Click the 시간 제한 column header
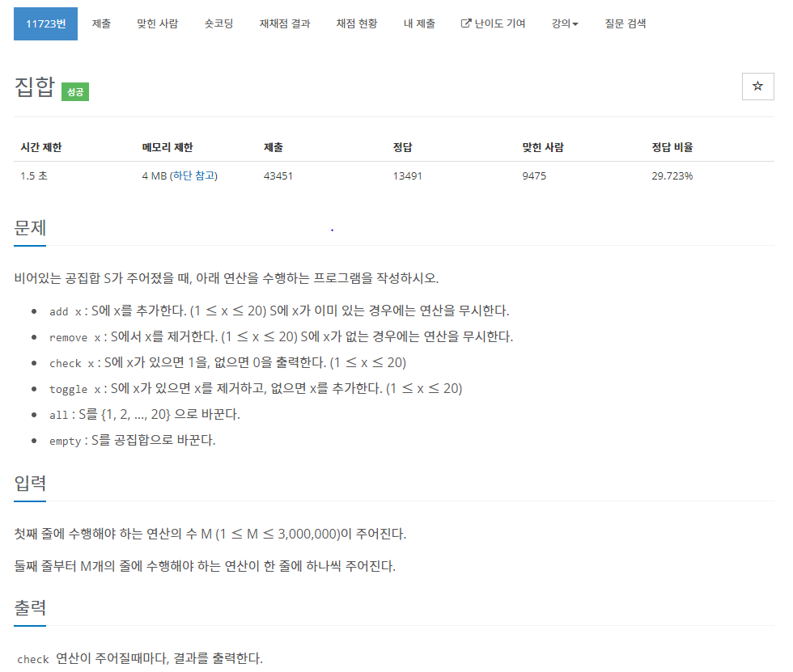The width and height of the screenshot is (793, 672). [x=41, y=147]
